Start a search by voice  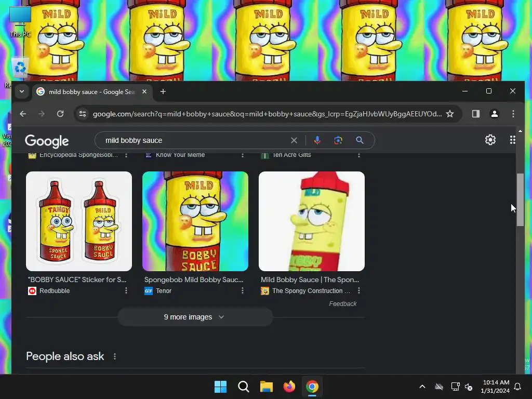(317, 140)
